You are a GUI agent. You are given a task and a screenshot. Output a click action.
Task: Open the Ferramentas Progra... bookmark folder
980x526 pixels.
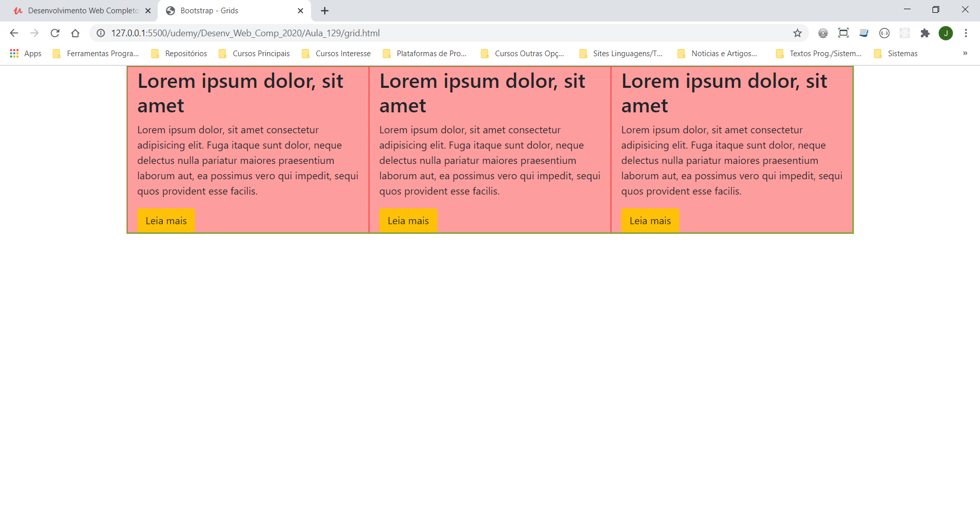[96, 54]
